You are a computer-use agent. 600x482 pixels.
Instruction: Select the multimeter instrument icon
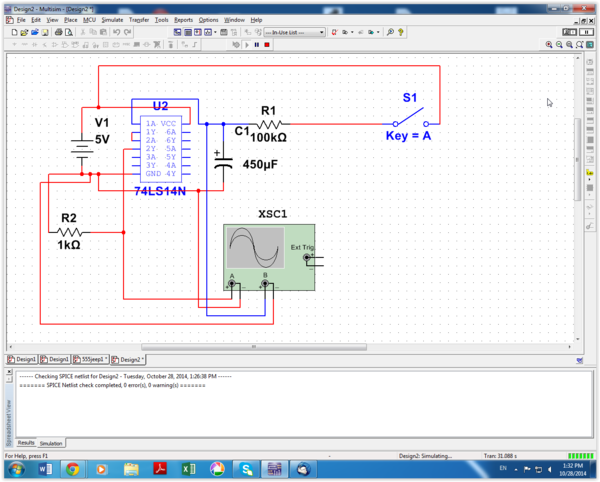[590, 62]
